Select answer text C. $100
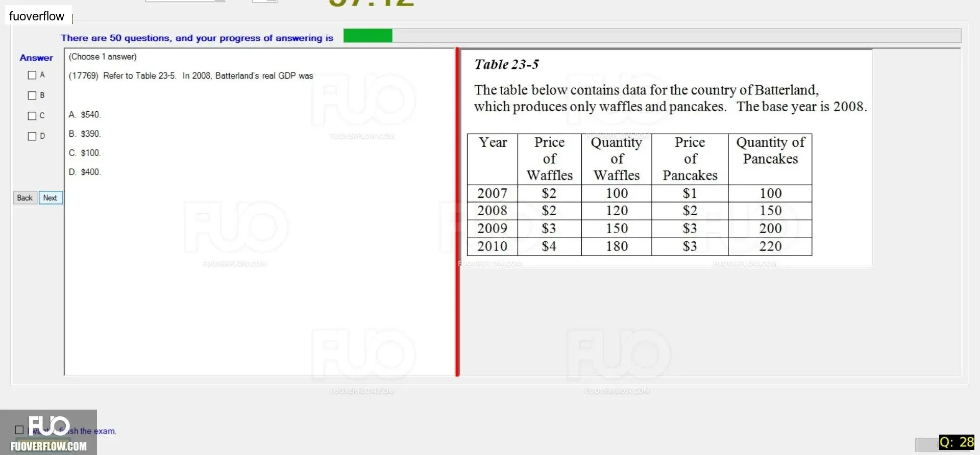This screenshot has height=455, width=980. (85, 153)
